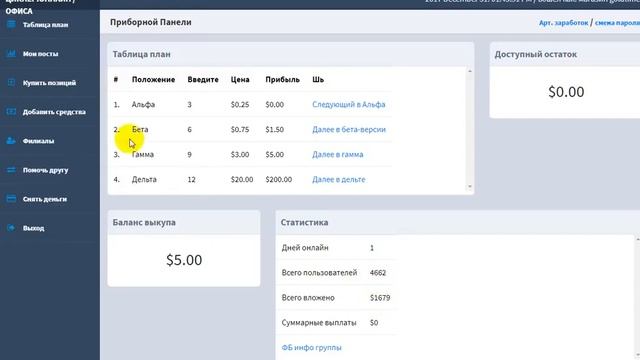Click the Снять деньги card icon
The height and width of the screenshot is (360, 640).
(x=11, y=199)
